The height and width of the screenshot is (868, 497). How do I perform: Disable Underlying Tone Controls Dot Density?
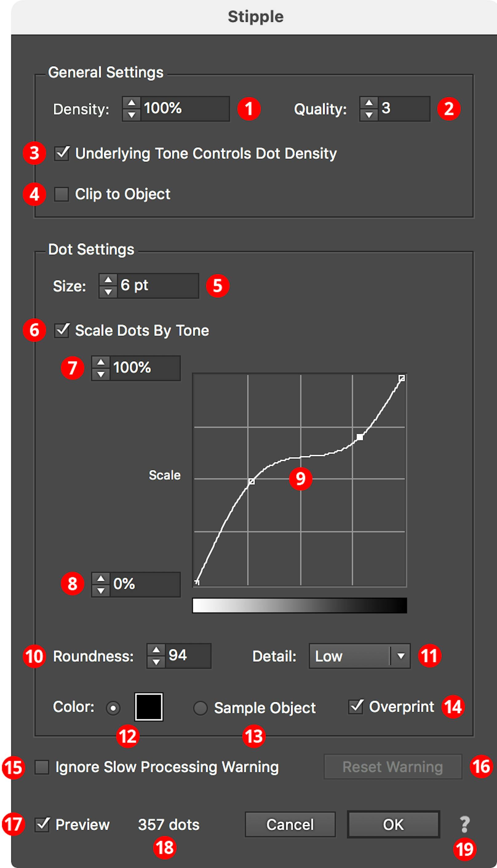pos(62,153)
